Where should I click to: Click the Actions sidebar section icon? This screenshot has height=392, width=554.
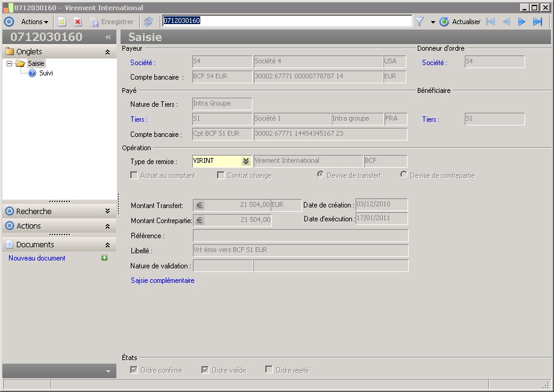10,226
